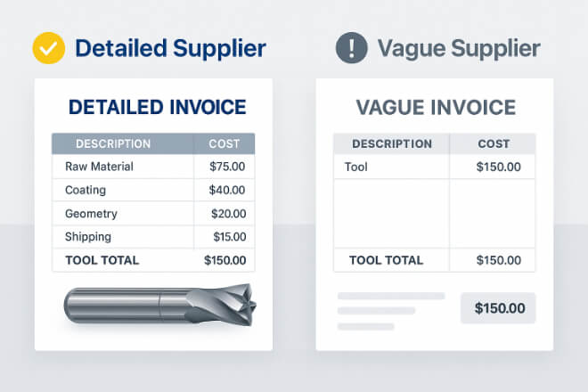Click TOOL TOTAL in the vague invoice
Image resolution: width=588 pixels, height=392 pixels.
pos(386,260)
